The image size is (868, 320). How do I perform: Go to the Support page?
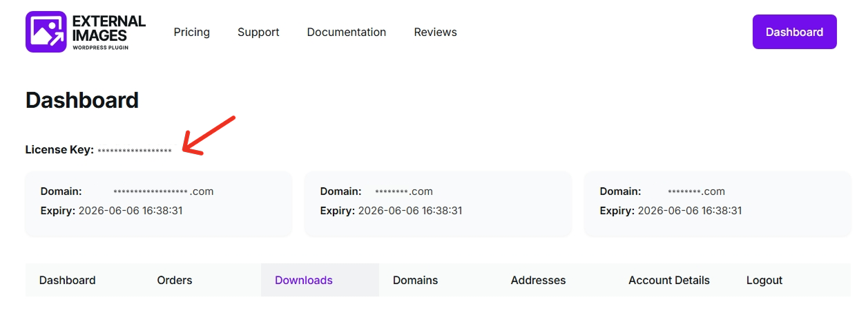pos(258,32)
